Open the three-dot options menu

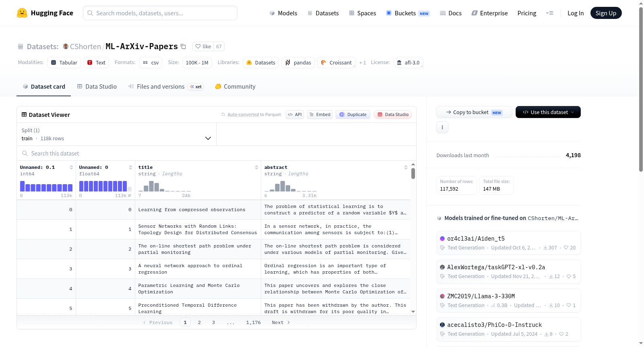point(442,127)
